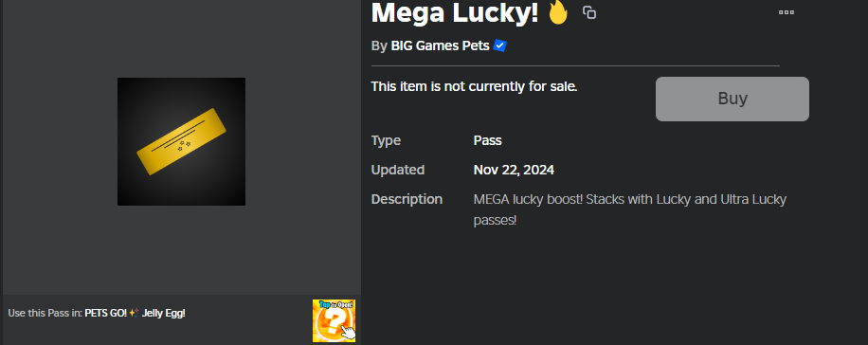Click the sparkle emoji in the game name
The image size is (868, 345).
[x=134, y=313]
